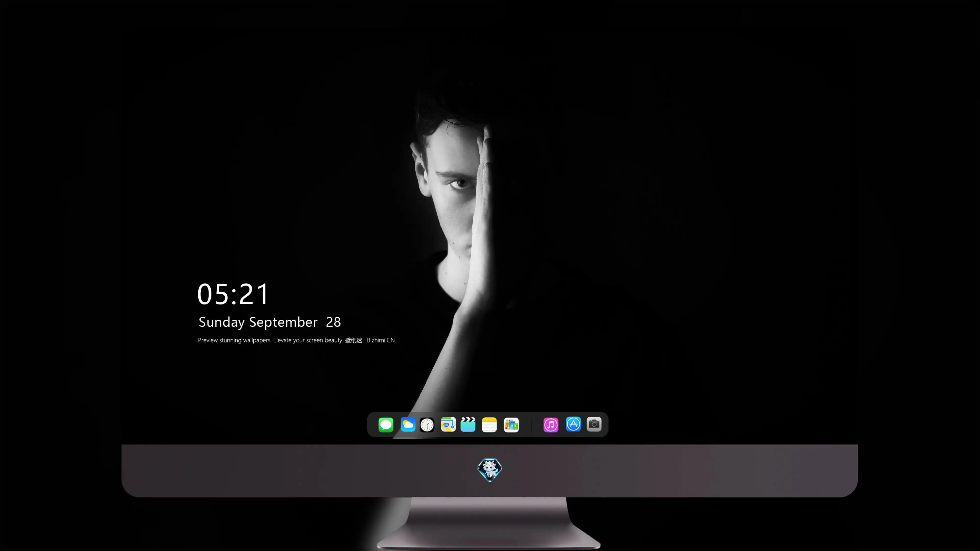Image resolution: width=980 pixels, height=551 pixels.
Task: Open the Notes app in the dock
Action: click(x=489, y=425)
